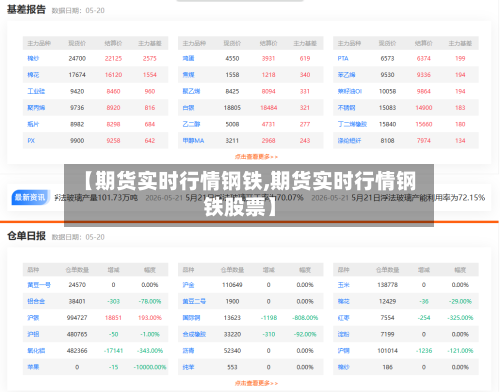The width and height of the screenshot is (500, 392).
Task: Open the 棉纱 link in 仓单日报 table
Action: tap(343, 367)
